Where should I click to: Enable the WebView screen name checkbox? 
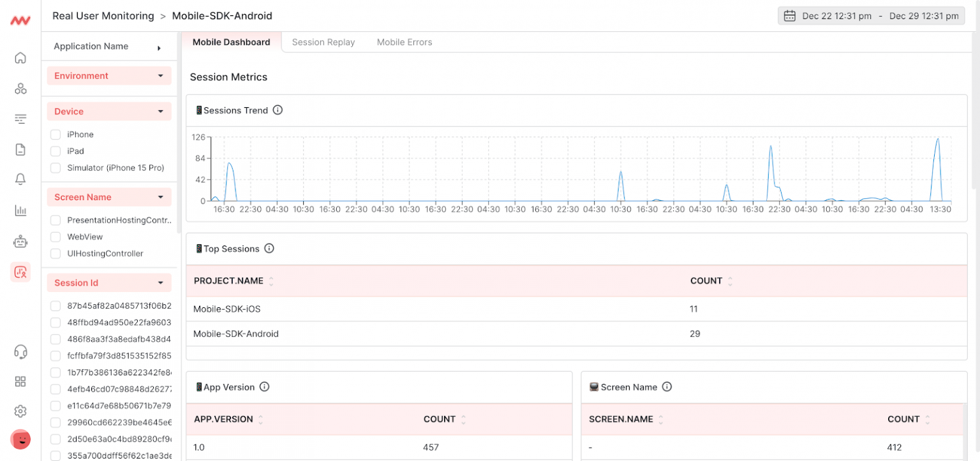[56, 237]
